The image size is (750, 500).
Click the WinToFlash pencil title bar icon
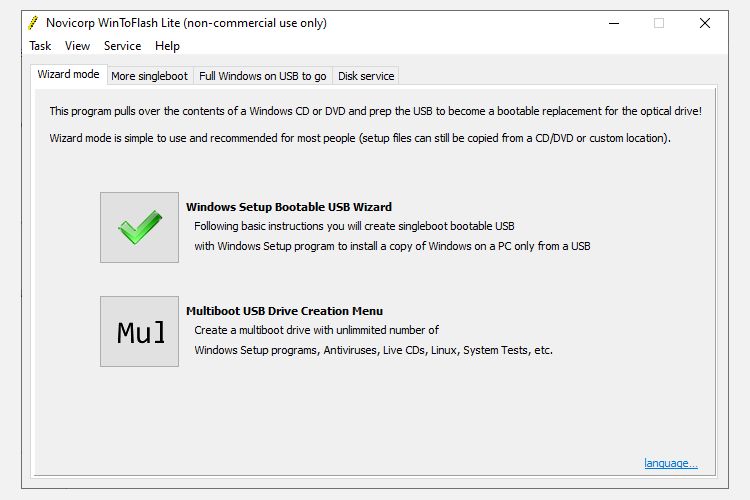tap(33, 23)
